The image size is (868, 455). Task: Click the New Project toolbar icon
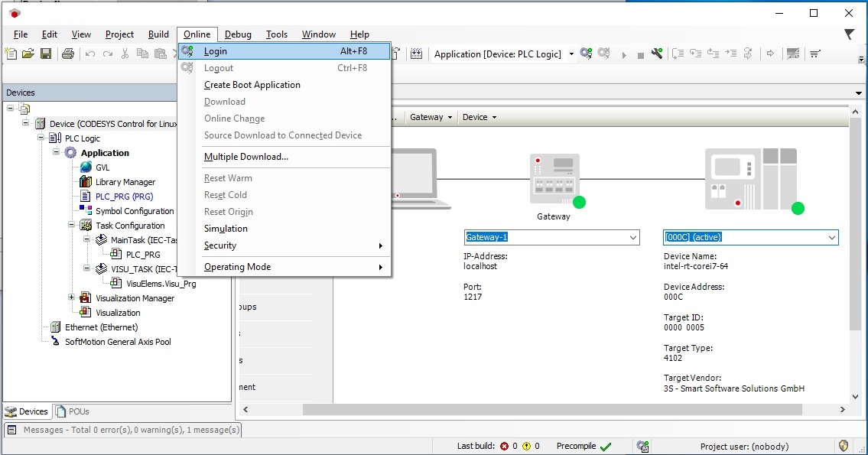tap(11, 54)
